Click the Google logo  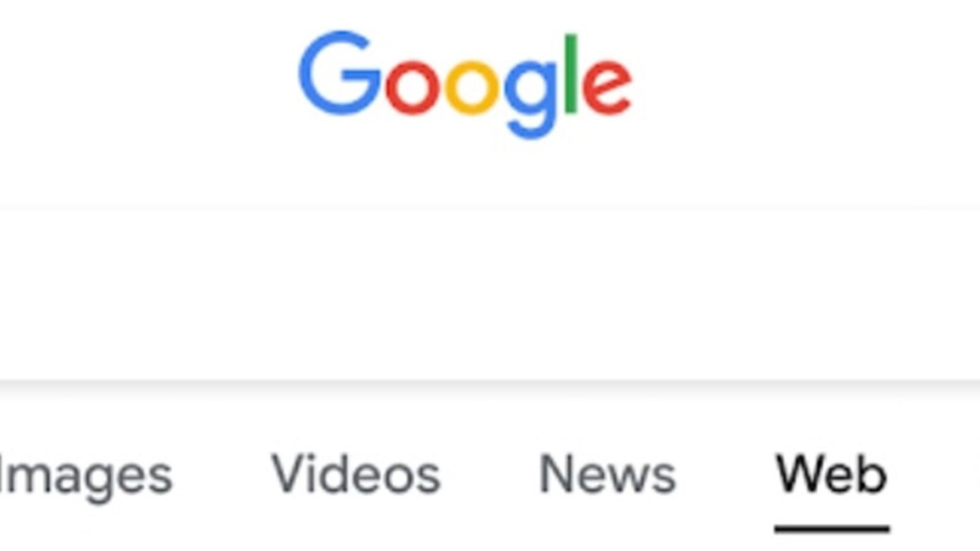coord(466,84)
